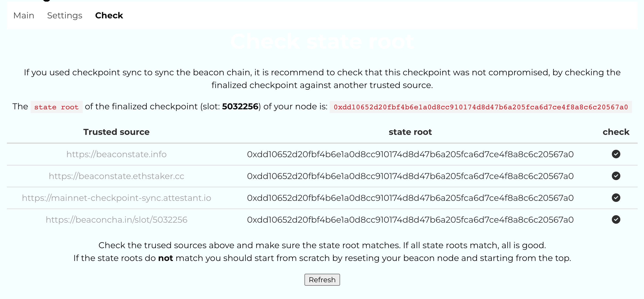
Task: Visit the beaconstate.ethstaker.cc link
Action: click(116, 176)
